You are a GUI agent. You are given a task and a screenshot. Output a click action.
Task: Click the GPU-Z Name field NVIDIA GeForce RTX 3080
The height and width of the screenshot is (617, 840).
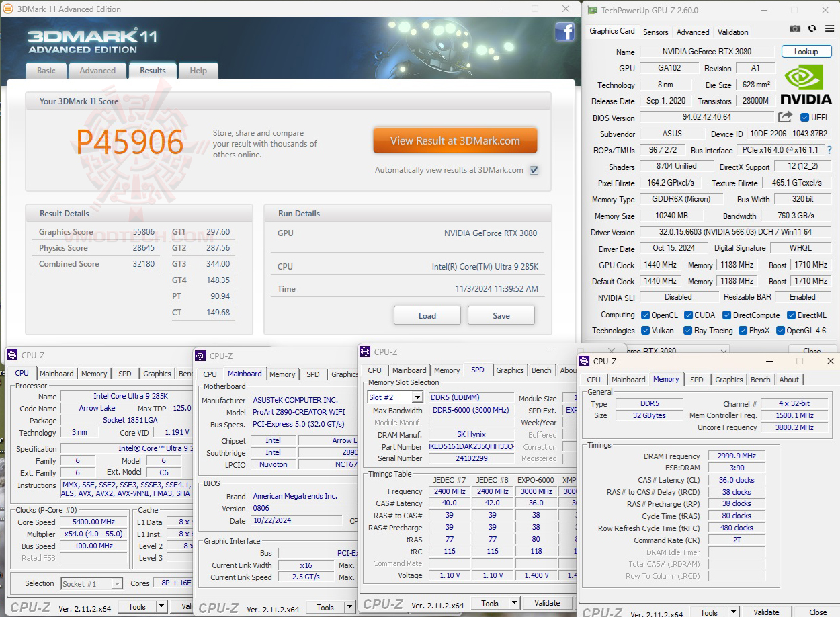pos(707,52)
